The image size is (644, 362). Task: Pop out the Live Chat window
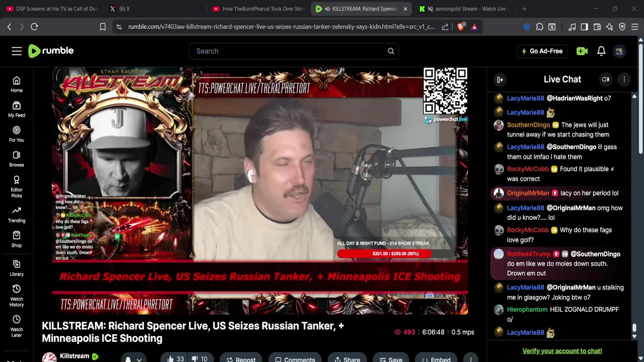point(606,79)
